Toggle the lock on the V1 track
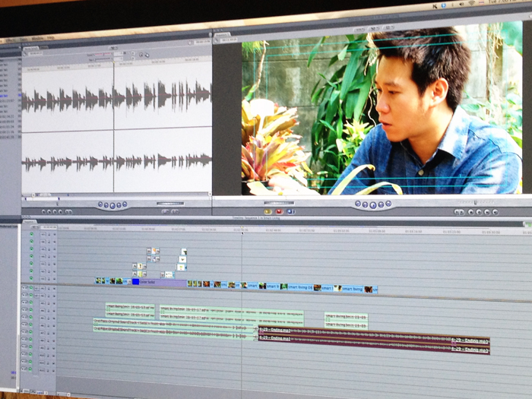Screen dimensions: 532x399 pos(49,279)
